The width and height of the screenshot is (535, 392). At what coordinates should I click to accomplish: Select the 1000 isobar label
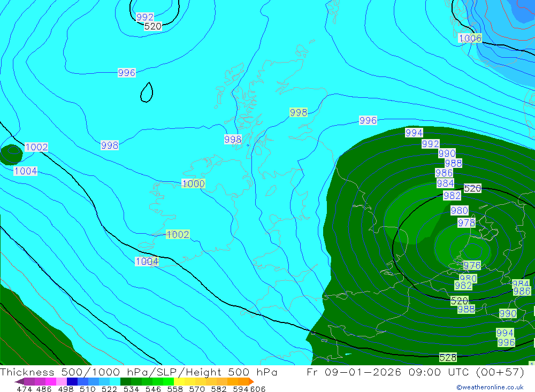click(x=193, y=183)
